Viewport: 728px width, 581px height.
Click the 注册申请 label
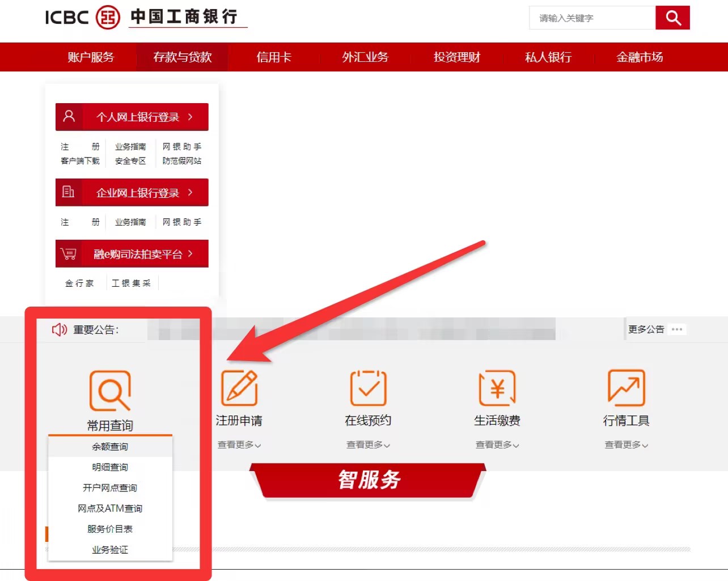239,421
